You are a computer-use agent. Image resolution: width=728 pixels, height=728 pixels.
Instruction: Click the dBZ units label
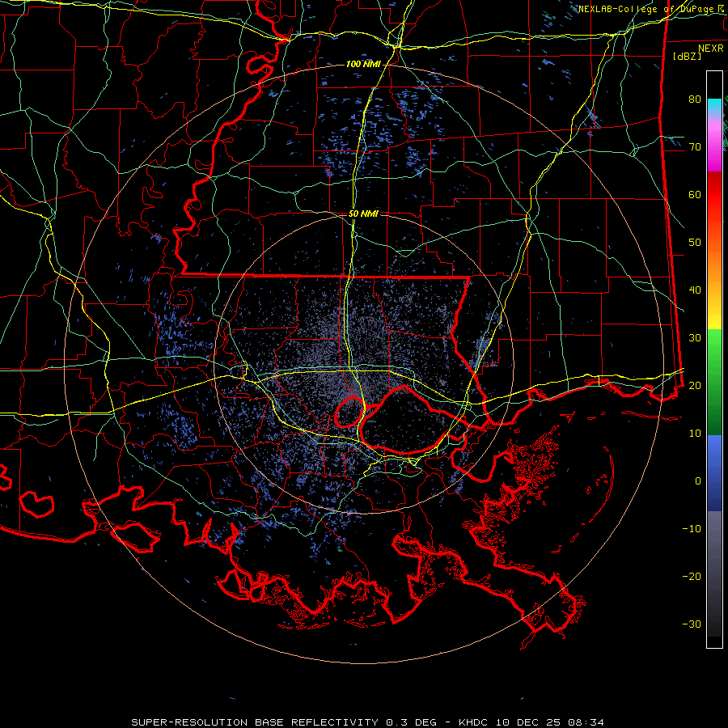(x=687, y=57)
